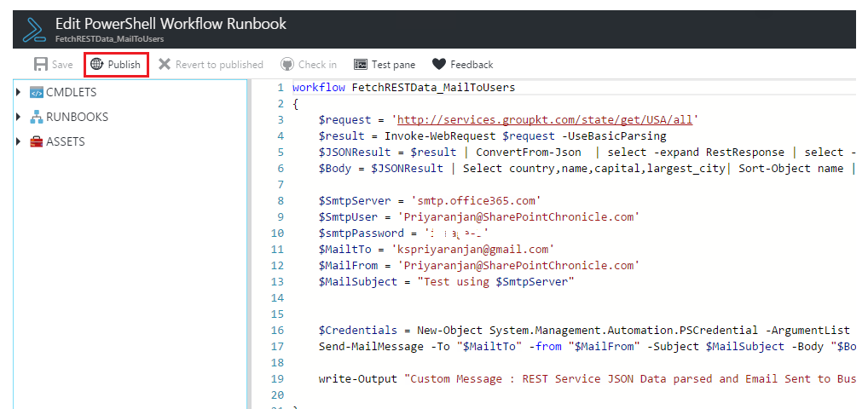Click the ASSETS toolbox icon
Image resolution: width=868 pixels, height=409 pixels.
click(37, 141)
